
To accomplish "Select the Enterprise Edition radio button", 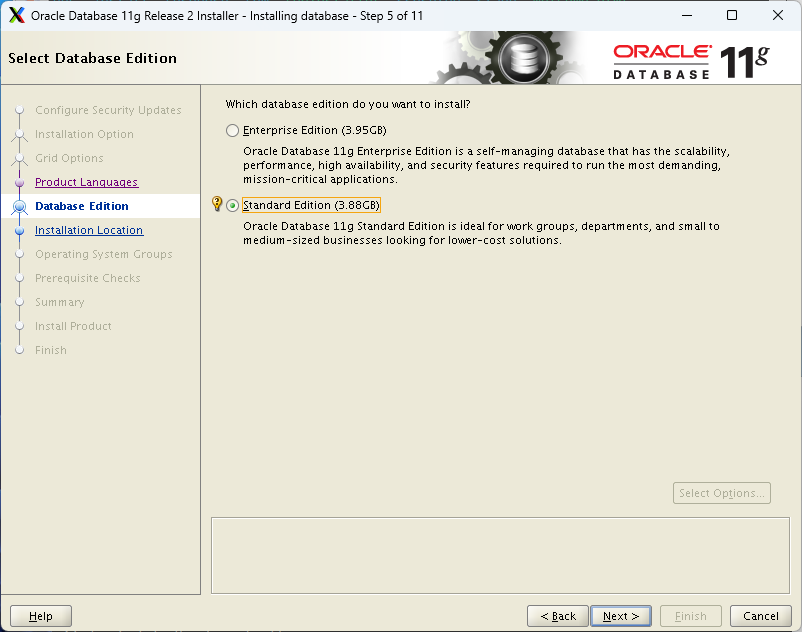I will 232,130.
